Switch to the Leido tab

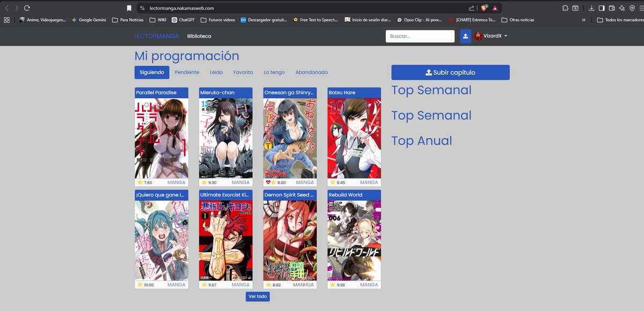pos(216,72)
